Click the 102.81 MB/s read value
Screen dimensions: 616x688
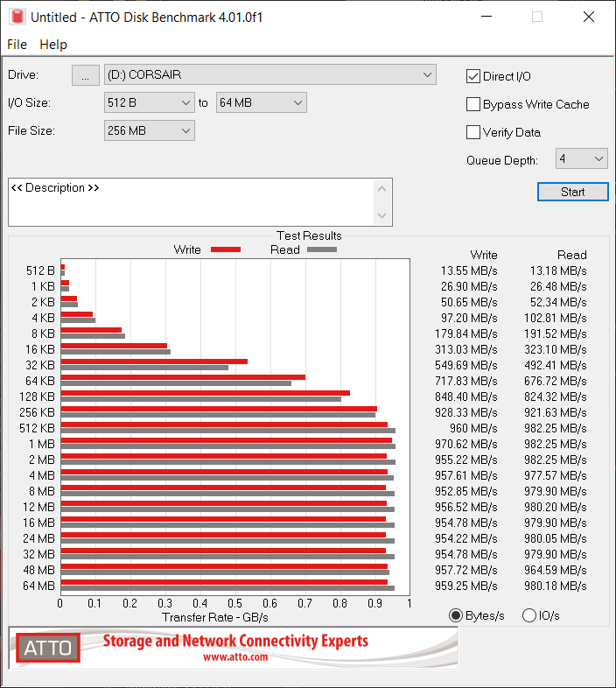tap(555, 318)
